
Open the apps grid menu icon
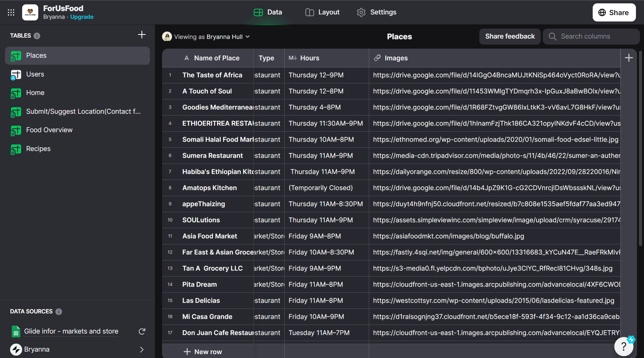pos(11,12)
